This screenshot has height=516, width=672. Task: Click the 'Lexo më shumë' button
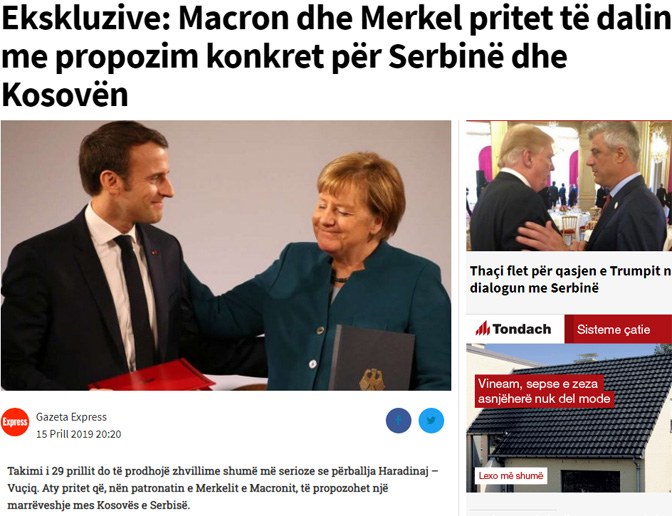[x=511, y=476]
